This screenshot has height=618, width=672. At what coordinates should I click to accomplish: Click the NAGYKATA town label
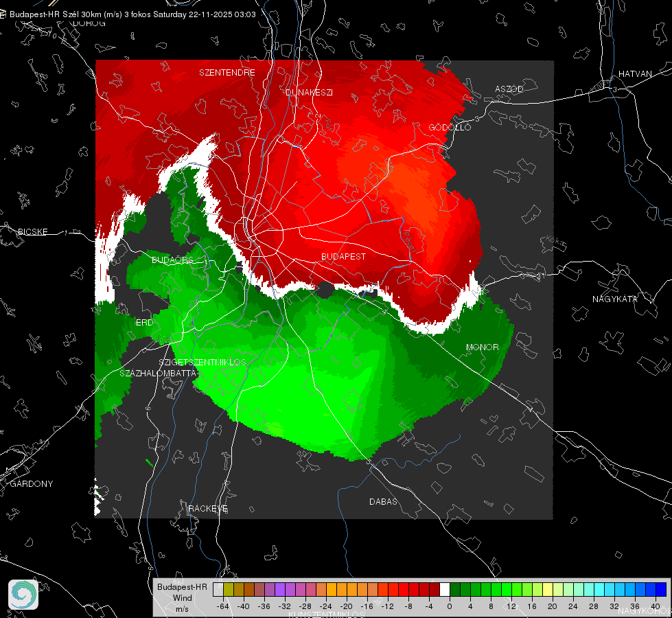pos(615,299)
